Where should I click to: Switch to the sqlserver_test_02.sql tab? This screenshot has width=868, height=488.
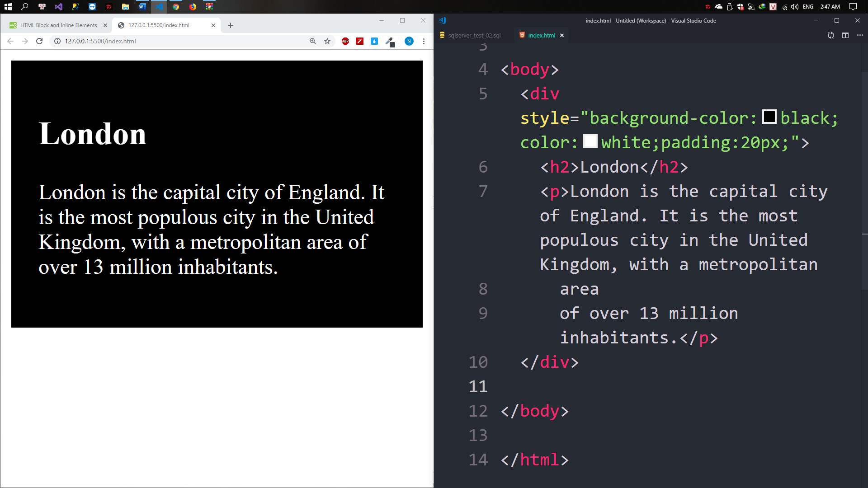pos(474,35)
